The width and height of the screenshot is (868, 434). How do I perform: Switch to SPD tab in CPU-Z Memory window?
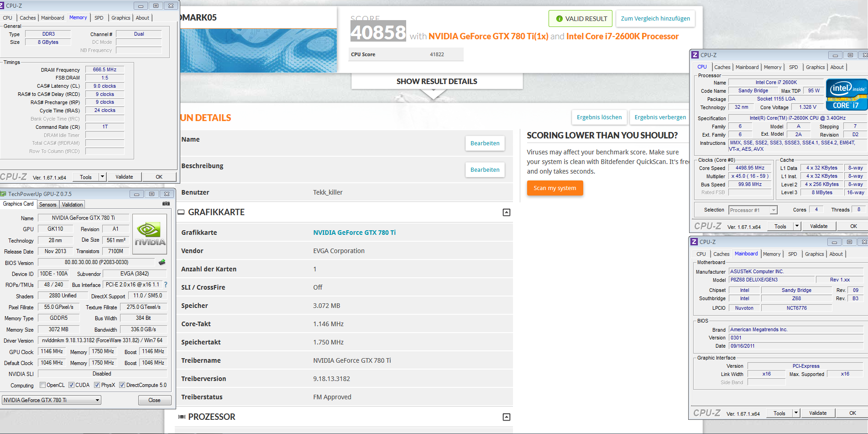(x=99, y=18)
